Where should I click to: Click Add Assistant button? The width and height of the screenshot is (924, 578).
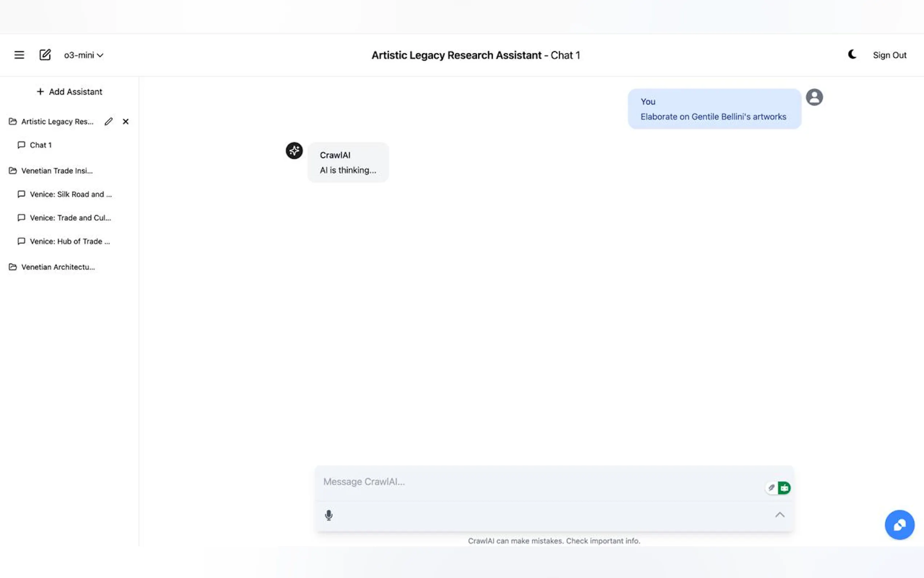click(x=69, y=92)
